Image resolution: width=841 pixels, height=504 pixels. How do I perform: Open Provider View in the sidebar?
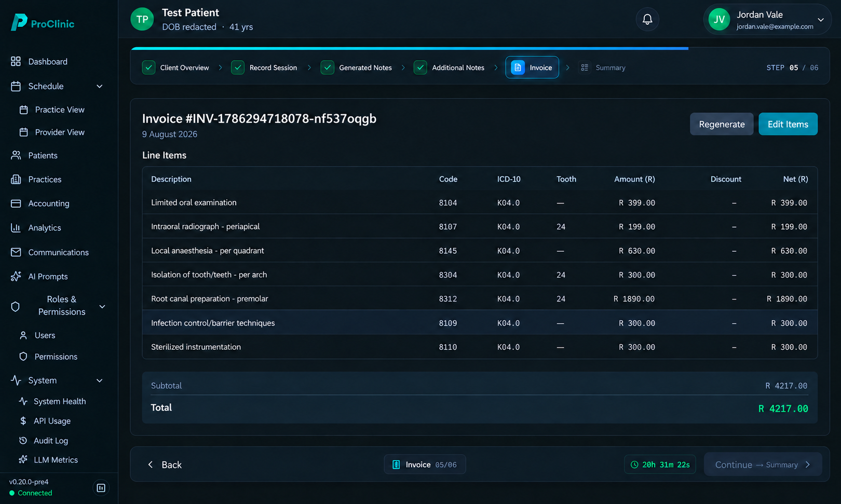(x=52, y=132)
